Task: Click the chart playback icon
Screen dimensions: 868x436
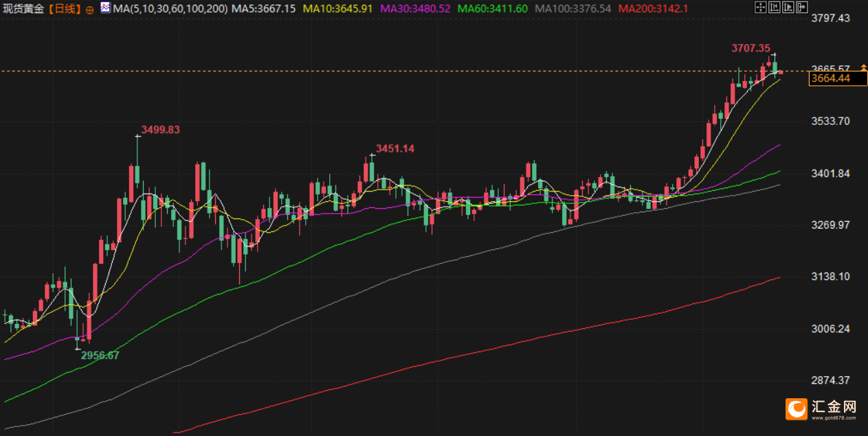Action: tap(788, 8)
